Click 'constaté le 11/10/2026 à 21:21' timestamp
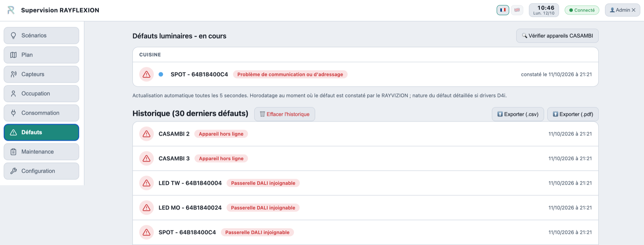This screenshot has height=245, width=644. click(556, 75)
